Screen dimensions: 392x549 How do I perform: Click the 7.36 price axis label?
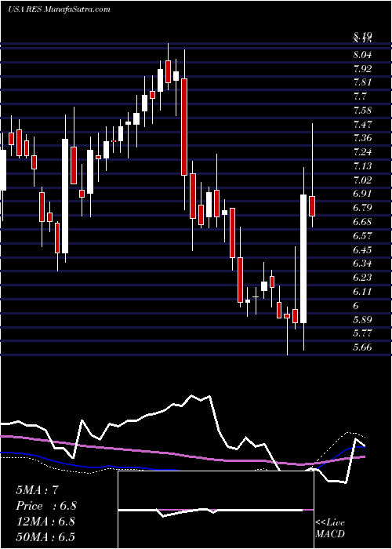click(363, 138)
